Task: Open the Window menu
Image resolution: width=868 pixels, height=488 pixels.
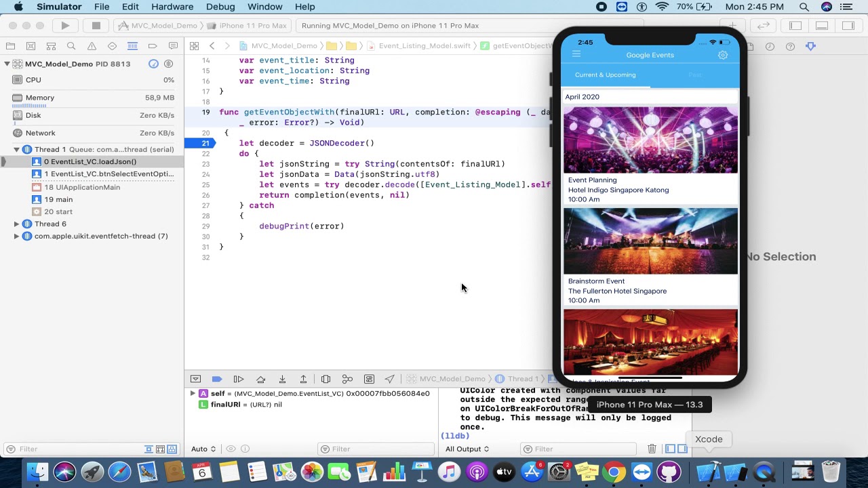Action: 264,7
